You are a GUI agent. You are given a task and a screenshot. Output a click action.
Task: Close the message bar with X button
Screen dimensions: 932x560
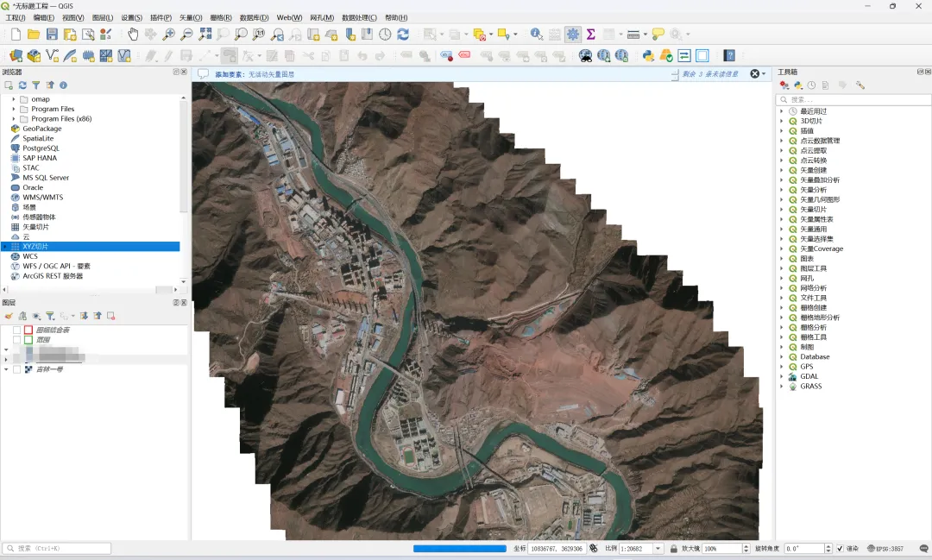[755, 74]
